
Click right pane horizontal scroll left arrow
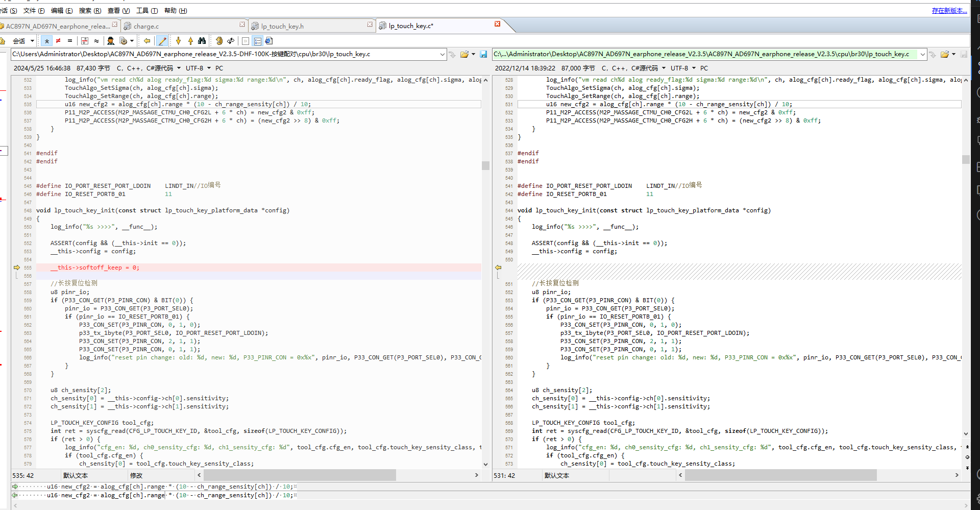(680, 475)
